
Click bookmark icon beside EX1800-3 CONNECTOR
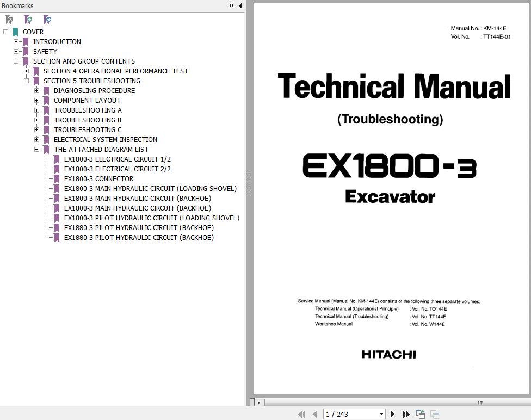pyautogui.click(x=57, y=179)
